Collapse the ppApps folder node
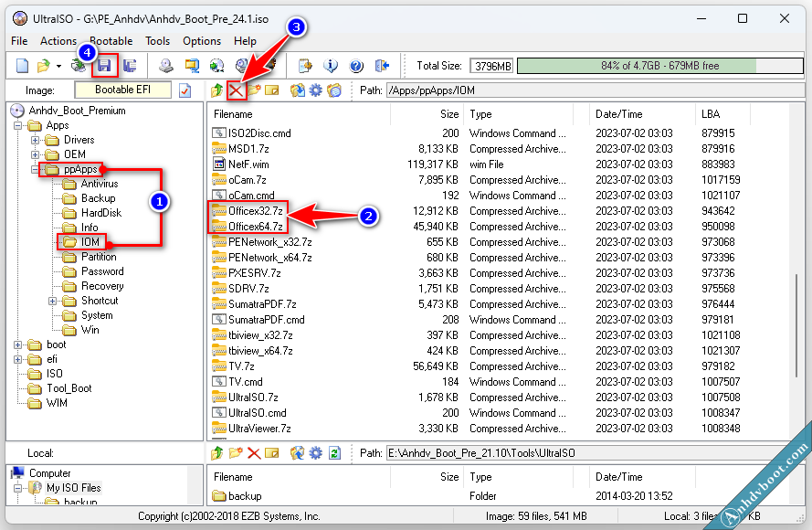Viewport: 812px width, 530px height. click(36, 169)
